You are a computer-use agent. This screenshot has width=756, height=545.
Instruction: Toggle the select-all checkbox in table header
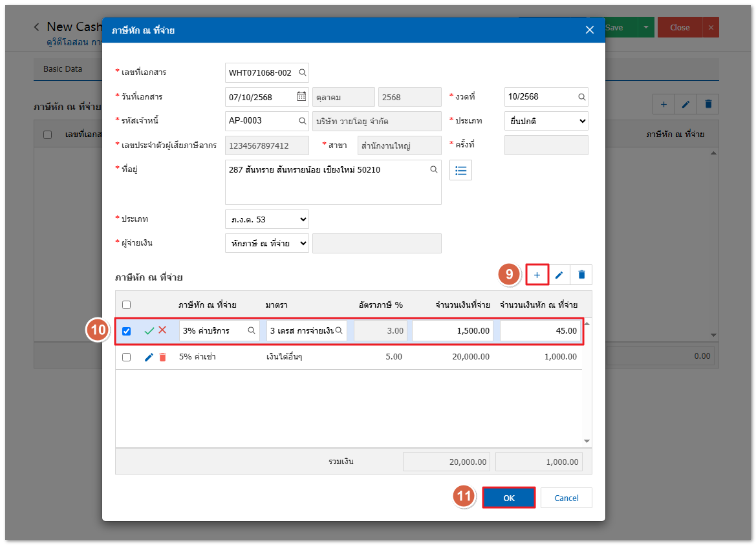point(127,305)
